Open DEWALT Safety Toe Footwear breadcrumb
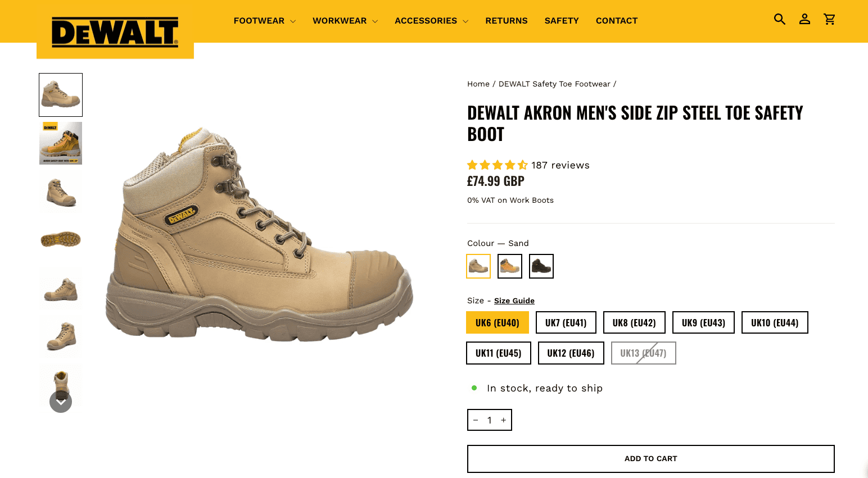Viewport: 868px width, 478px height. pyautogui.click(x=554, y=84)
